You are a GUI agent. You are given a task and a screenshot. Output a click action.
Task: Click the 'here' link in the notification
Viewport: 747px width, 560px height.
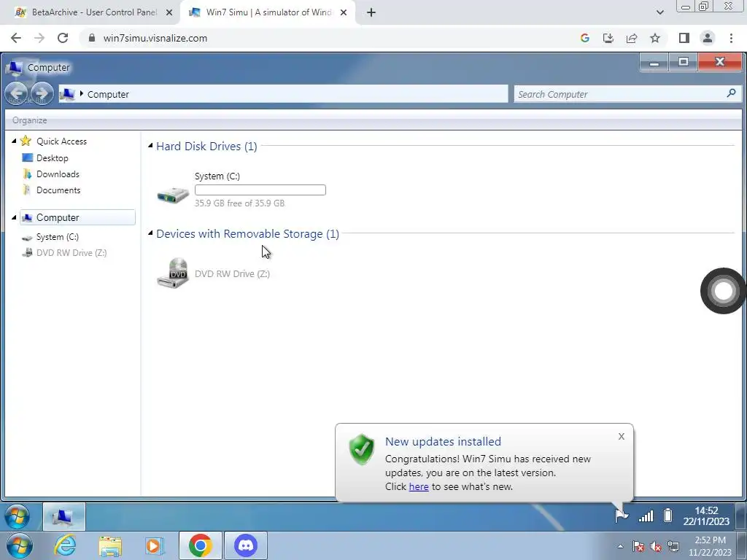pyautogui.click(x=419, y=486)
